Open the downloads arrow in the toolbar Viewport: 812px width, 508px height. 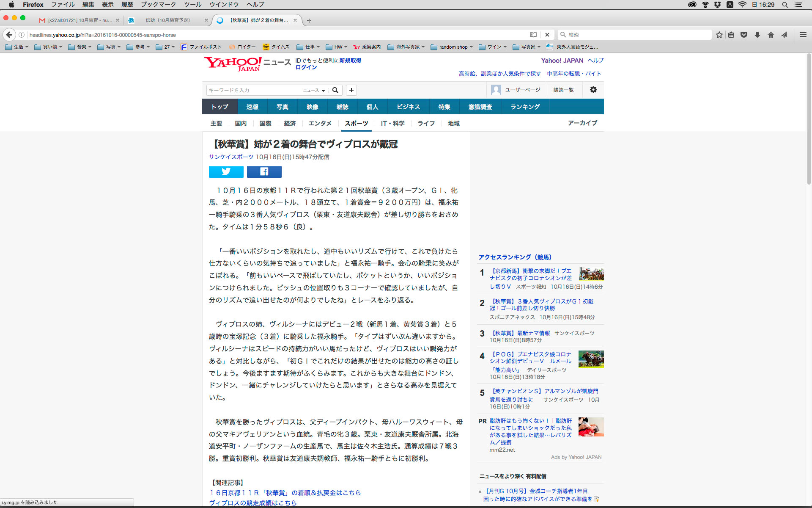(x=757, y=35)
